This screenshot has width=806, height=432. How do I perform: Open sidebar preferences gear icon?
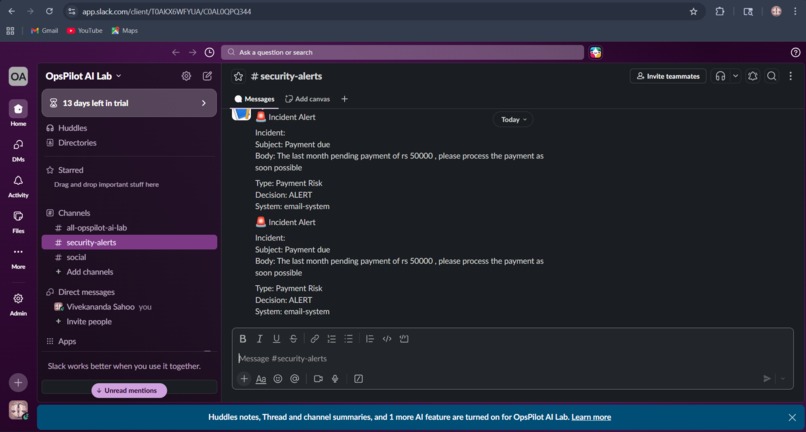pos(186,76)
